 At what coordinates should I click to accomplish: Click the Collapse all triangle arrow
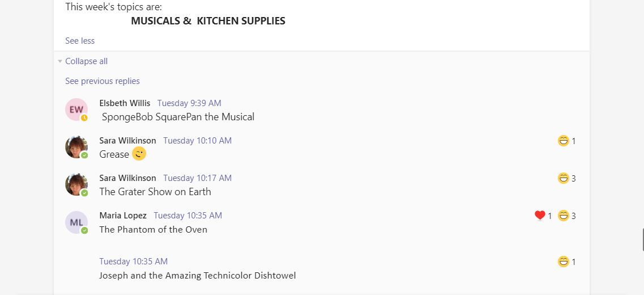tap(60, 61)
